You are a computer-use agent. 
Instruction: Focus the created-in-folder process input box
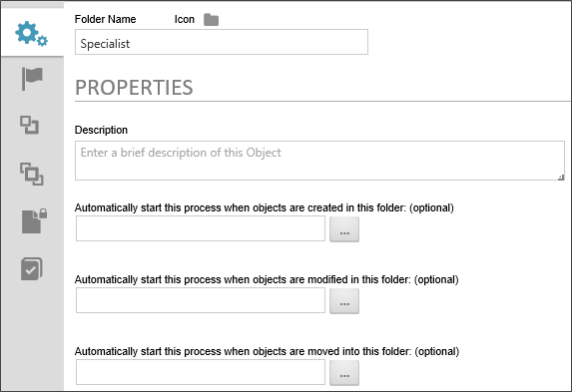tap(201, 228)
